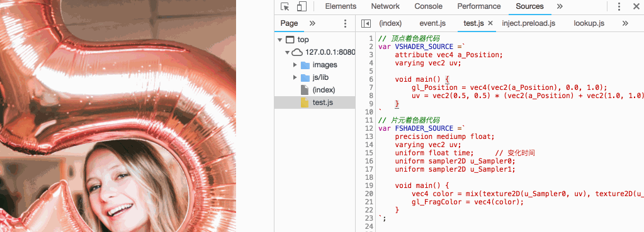This screenshot has height=232, width=644.
Task: Click the top frame window icon
Action: [290, 40]
